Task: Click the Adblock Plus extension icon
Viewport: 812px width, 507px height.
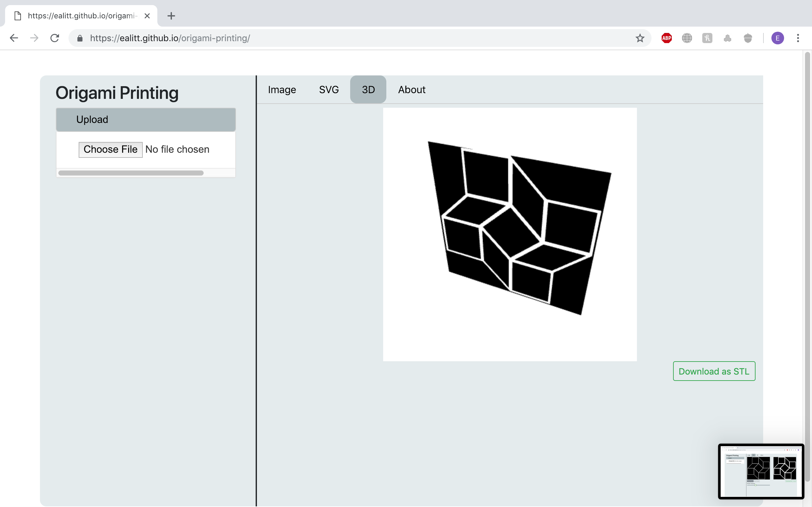Action: pos(667,38)
